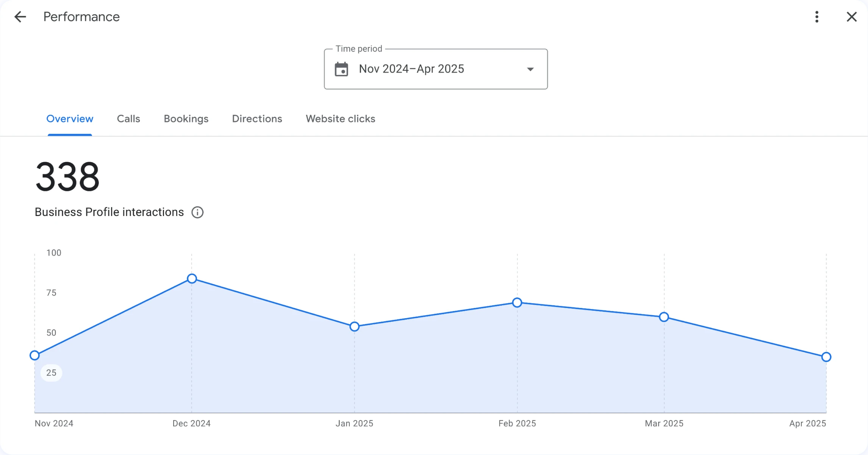Switch to the Bookings tab

click(x=186, y=119)
